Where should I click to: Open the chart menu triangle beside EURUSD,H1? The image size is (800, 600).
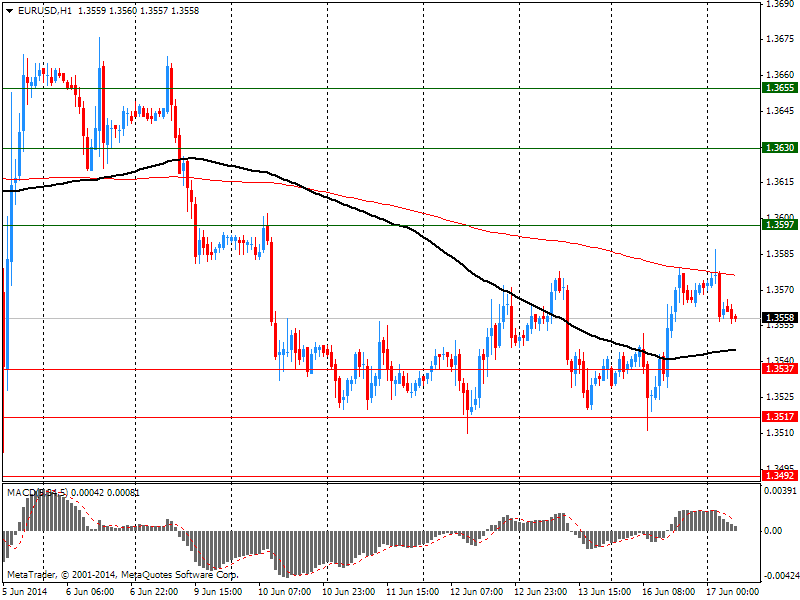pos(10,11)
